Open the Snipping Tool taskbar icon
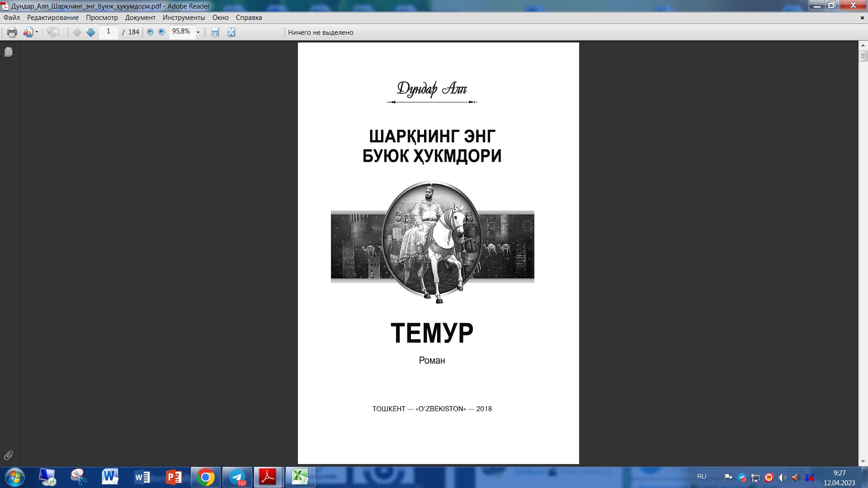The image size is (868, 488). tap(79, 477)
